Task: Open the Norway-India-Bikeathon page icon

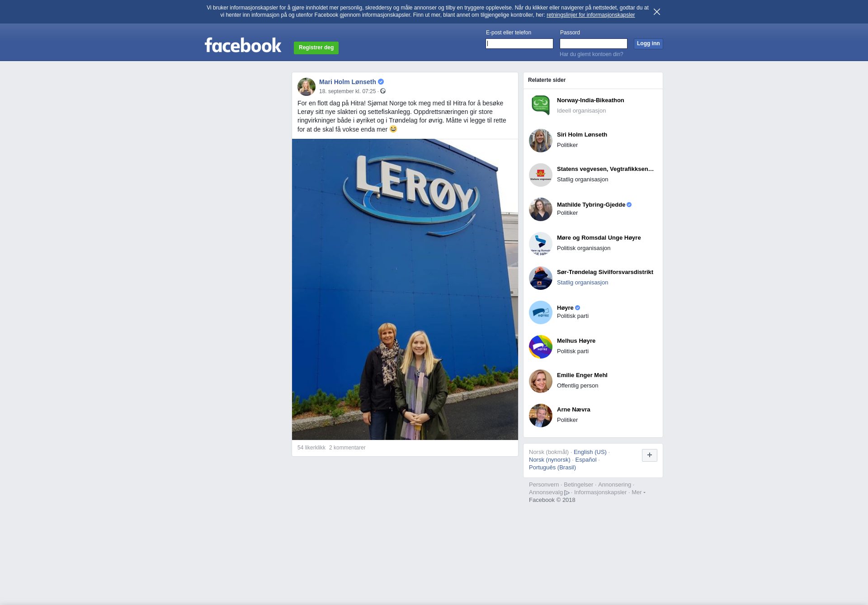Action: (540, 105)
